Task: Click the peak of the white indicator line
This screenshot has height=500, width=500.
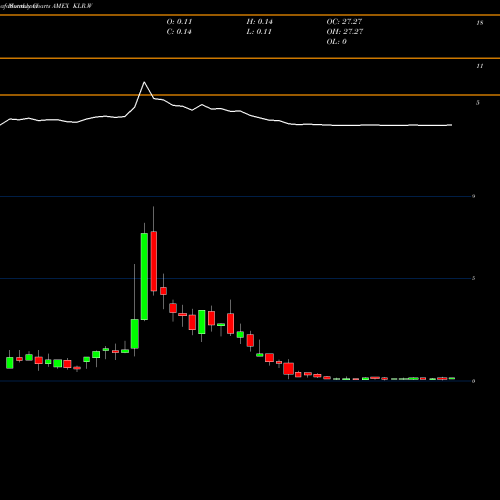Action: click(x=144, y=82)
